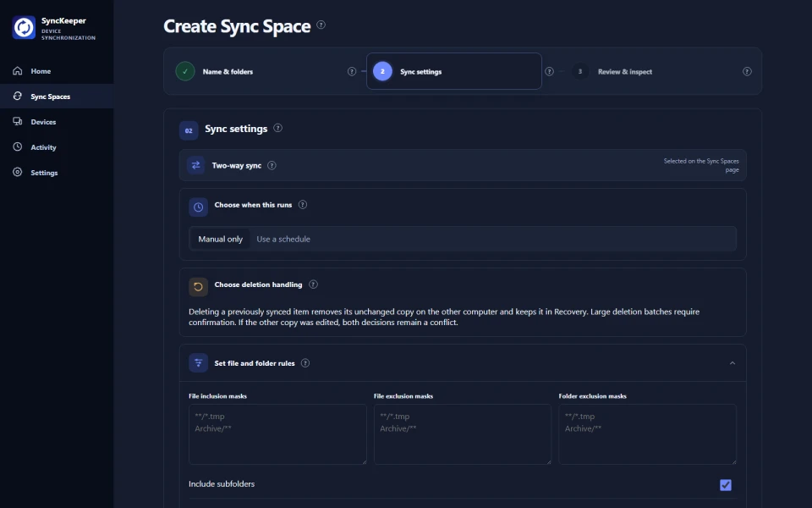Click into File inclusion masks field
Viewport: 812px width, 508px height.
coord(277,434)
